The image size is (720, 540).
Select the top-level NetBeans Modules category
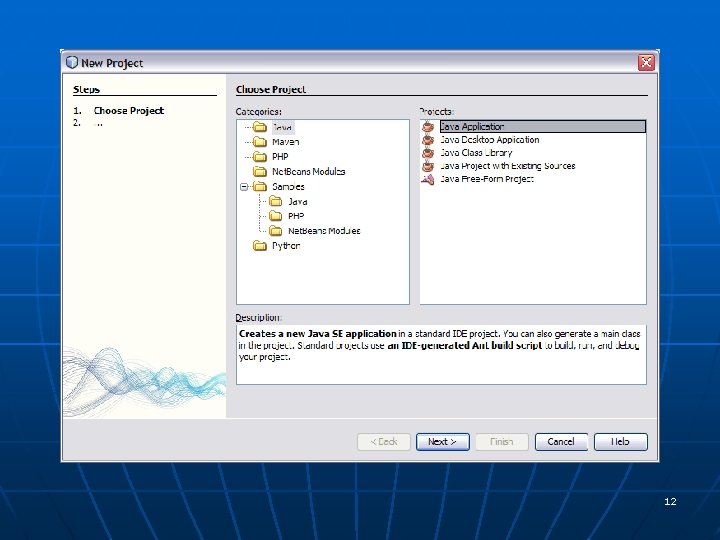[309, 172]
